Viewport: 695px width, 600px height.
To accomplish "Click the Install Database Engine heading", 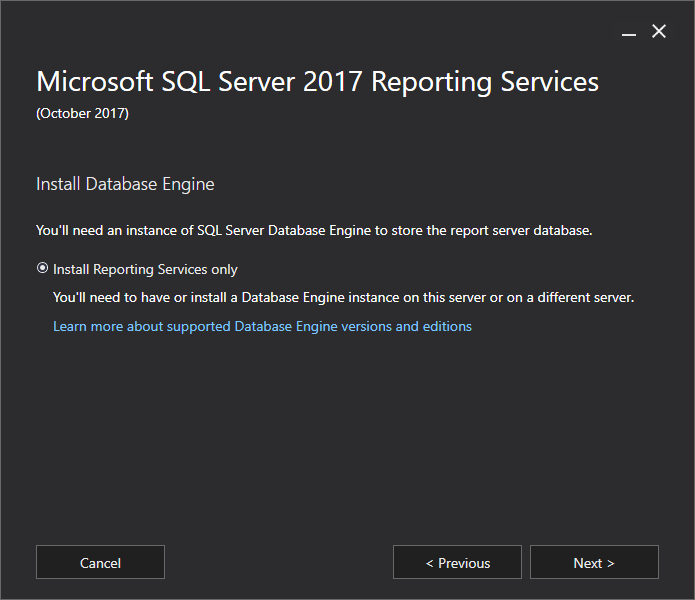I will [x=125, y=184].
